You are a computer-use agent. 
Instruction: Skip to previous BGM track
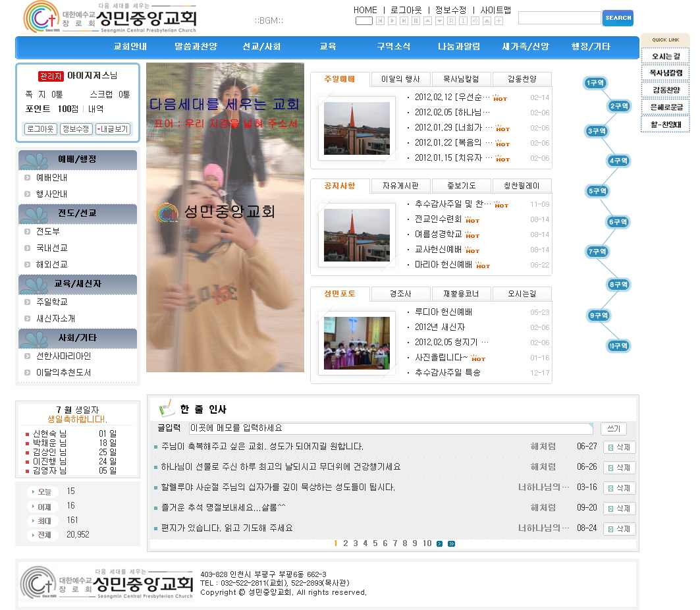[380, 21]
